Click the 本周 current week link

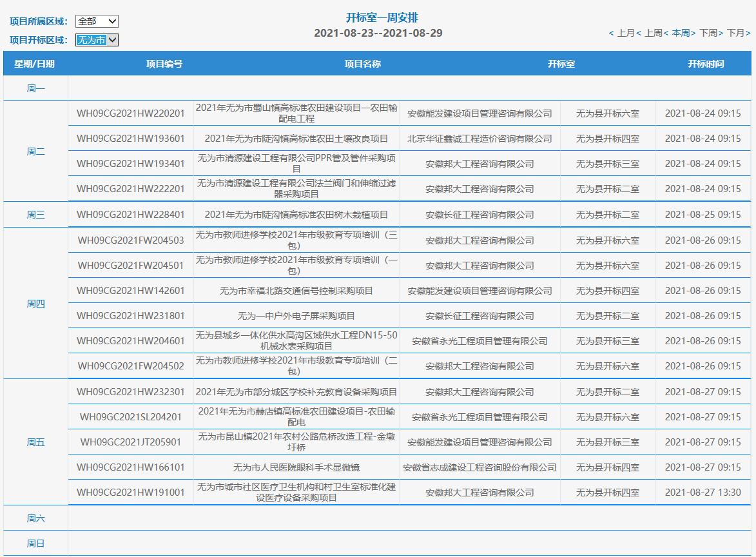pos(681,33)
